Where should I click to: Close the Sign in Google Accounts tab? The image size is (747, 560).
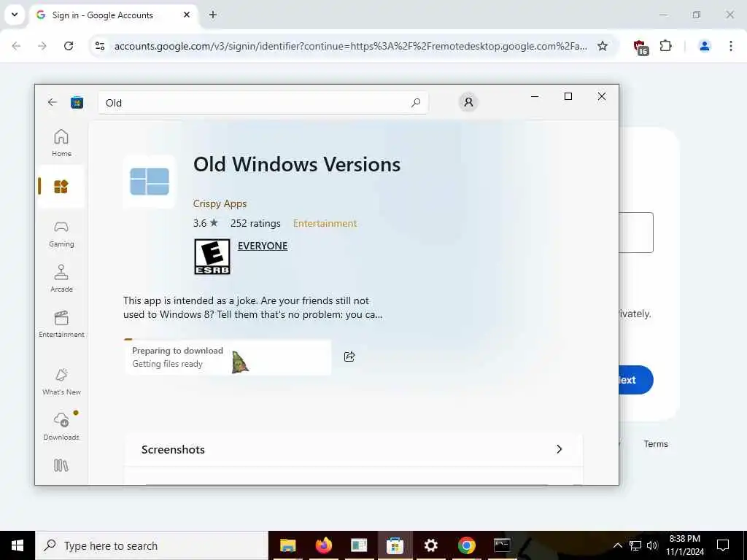(x=187, y=15)
